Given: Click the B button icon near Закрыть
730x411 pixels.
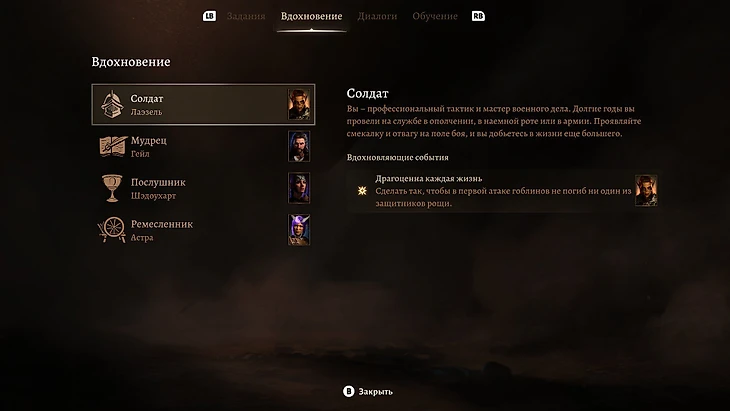Looking at the screenshot, I should click(348, 391).
